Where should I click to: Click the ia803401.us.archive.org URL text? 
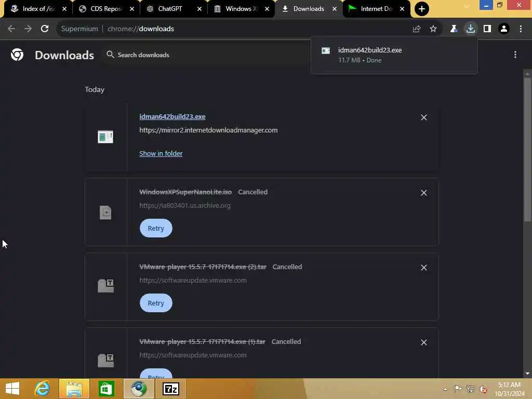click(x=185, y=206)
